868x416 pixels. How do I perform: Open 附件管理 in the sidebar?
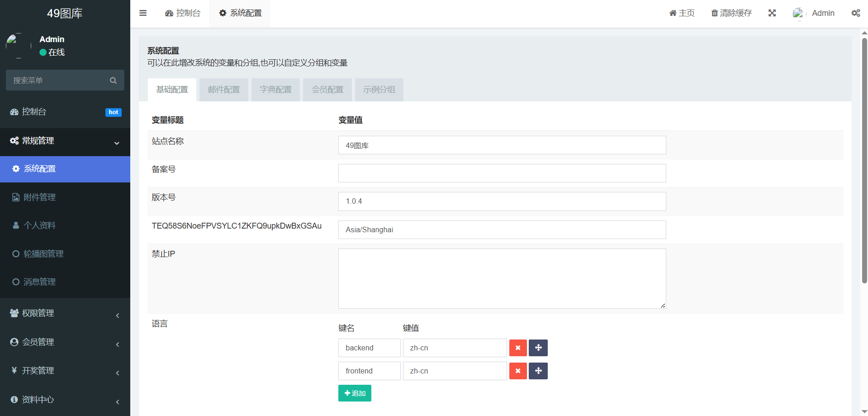(x=40, y=197)
